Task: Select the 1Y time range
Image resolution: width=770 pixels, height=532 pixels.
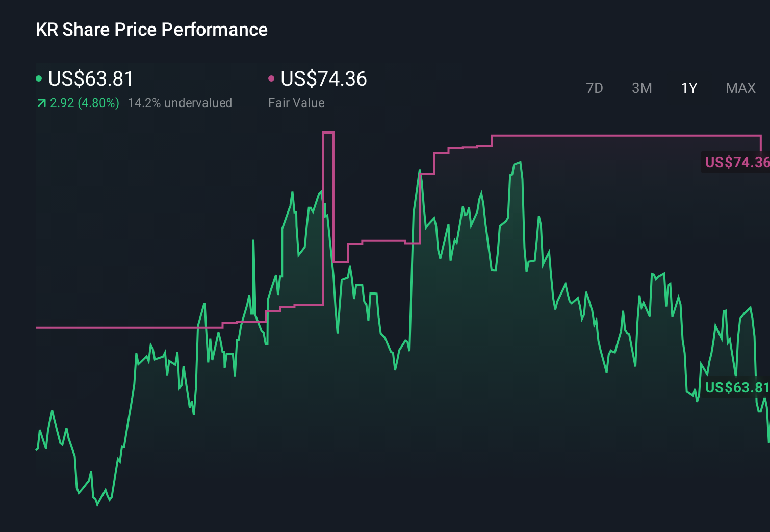Action: [688, 88]
